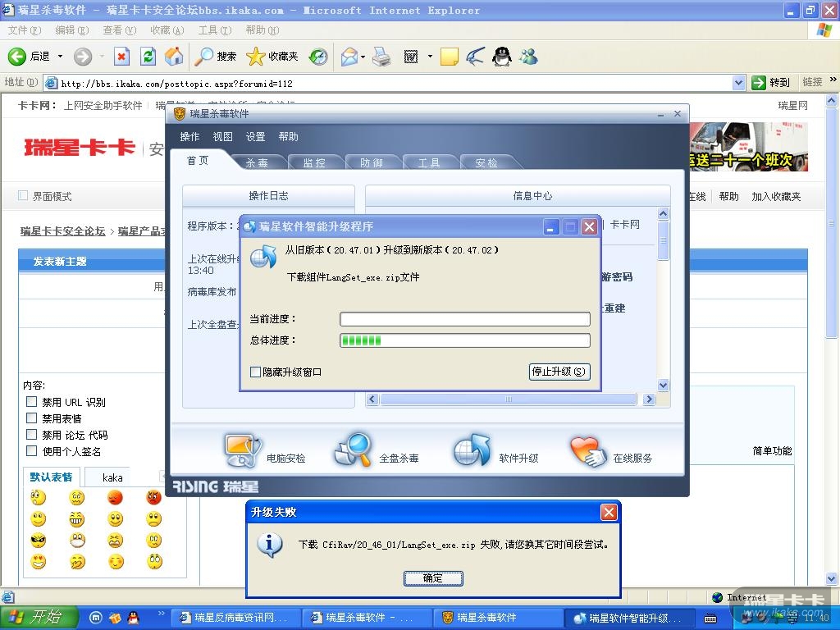This screenshot has width=840, height=630.
Task: Expand the Links (链接) toolbar chevron
Action: click(833, 80)
